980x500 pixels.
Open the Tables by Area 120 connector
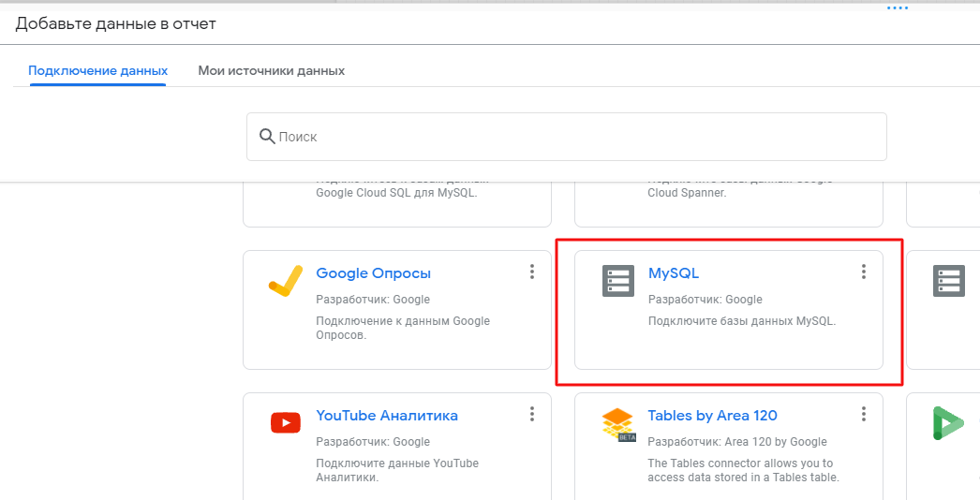(x=712, y=416)
